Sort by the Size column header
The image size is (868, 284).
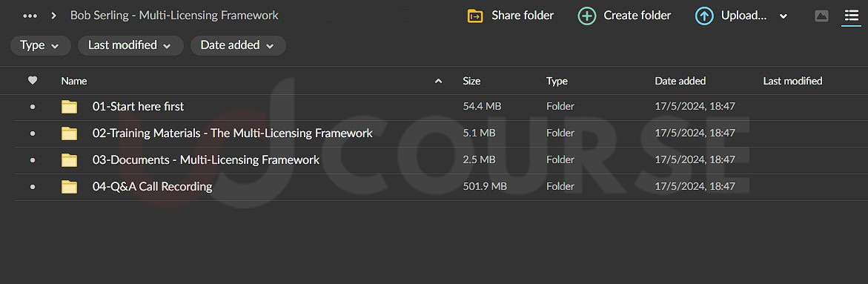tap(471, 81)
